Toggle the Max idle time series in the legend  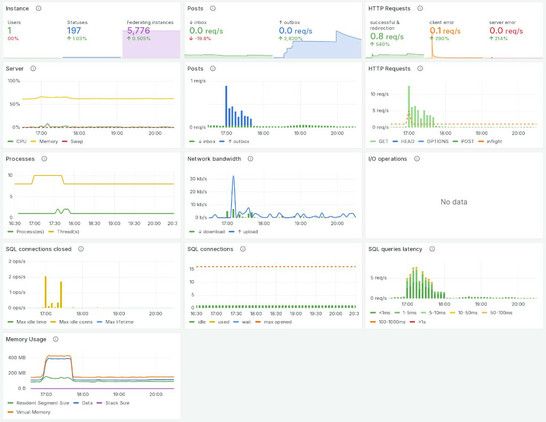click(31, 322)
